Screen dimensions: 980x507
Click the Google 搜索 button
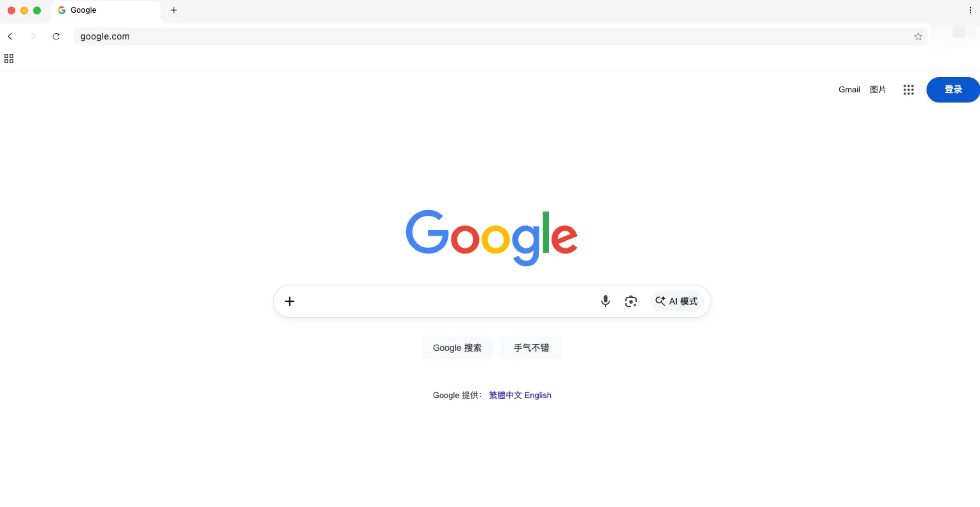pyautogui.click(x=457, y=348)
